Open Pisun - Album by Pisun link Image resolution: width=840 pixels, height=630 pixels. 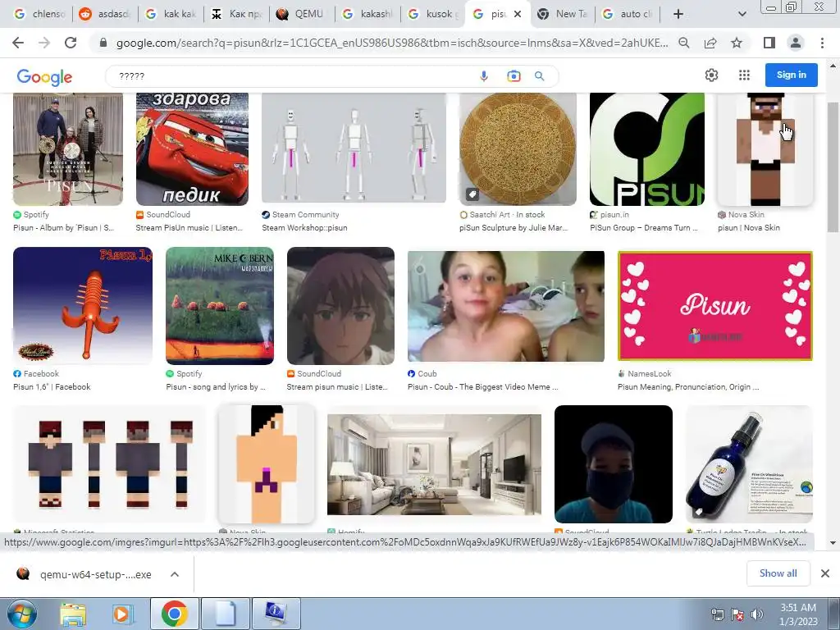click(64, 228)
